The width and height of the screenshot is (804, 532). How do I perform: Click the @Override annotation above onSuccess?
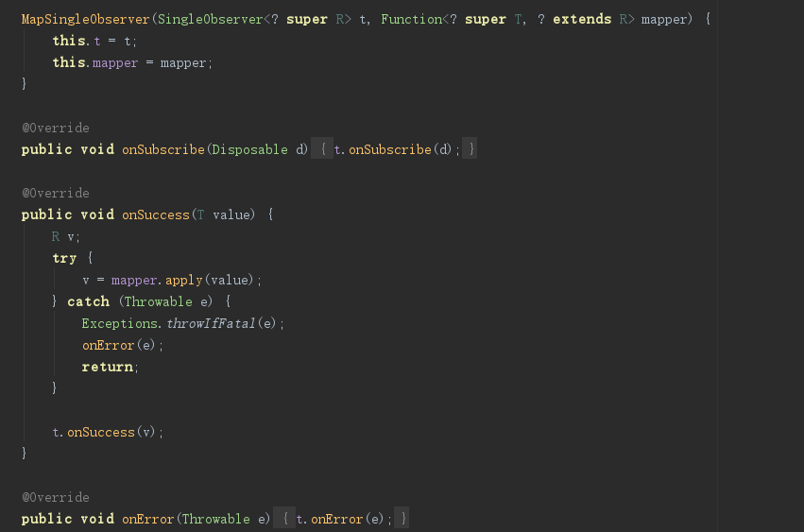click(x=56, y=193)
